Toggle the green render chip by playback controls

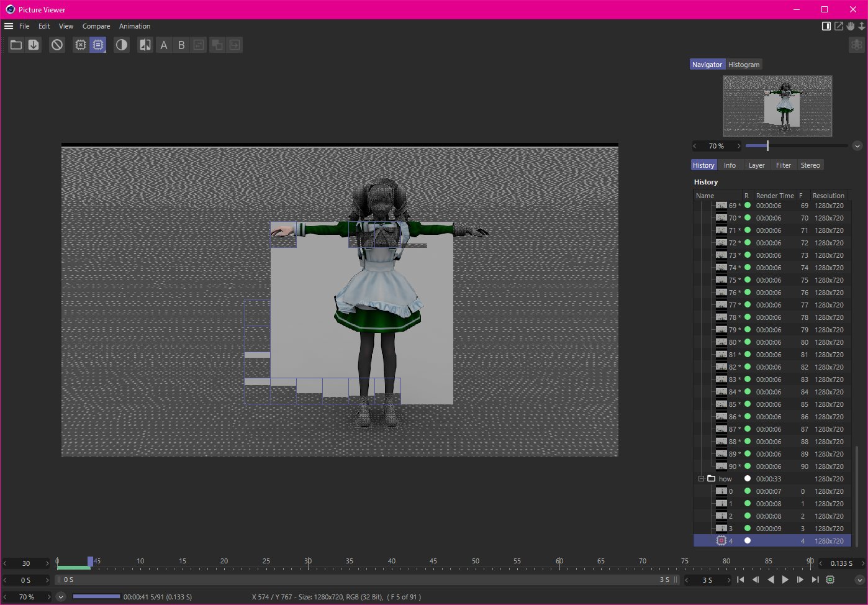pos(830,580)
